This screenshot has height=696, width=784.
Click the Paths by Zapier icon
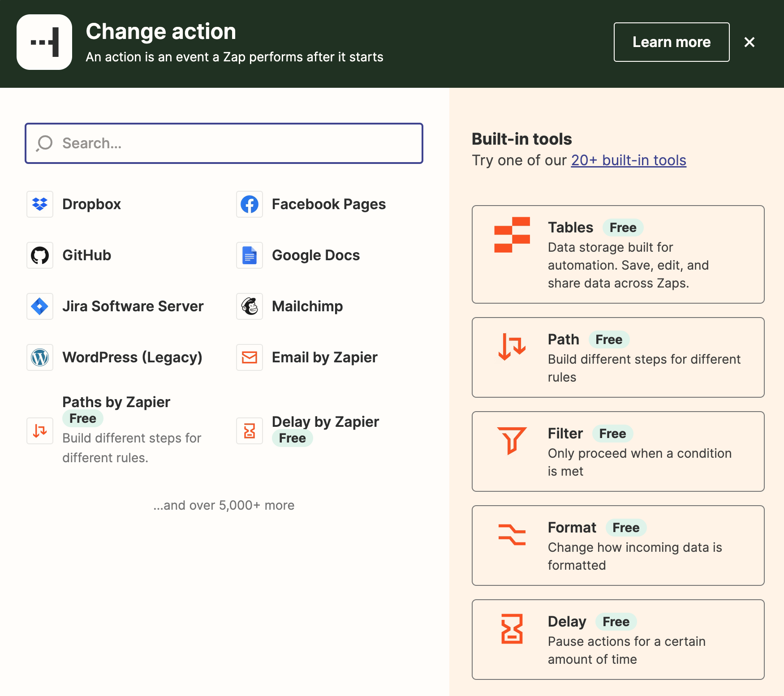coord(40,431)
